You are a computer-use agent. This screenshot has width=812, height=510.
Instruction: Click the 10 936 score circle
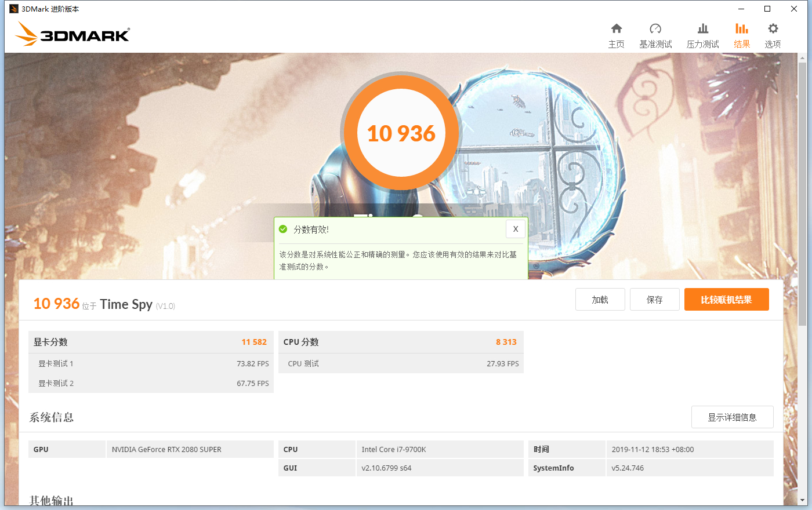pyautogui.click(x=401, y=133)
